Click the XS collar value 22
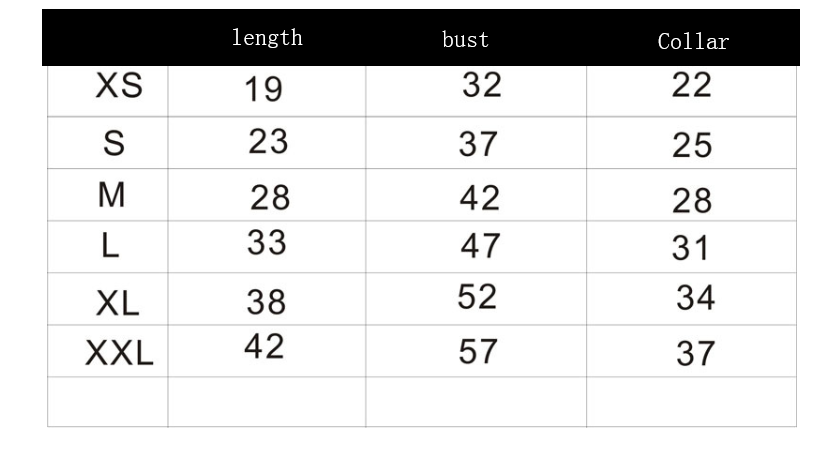This screenshot has width=835, height=469. [691, 86]
